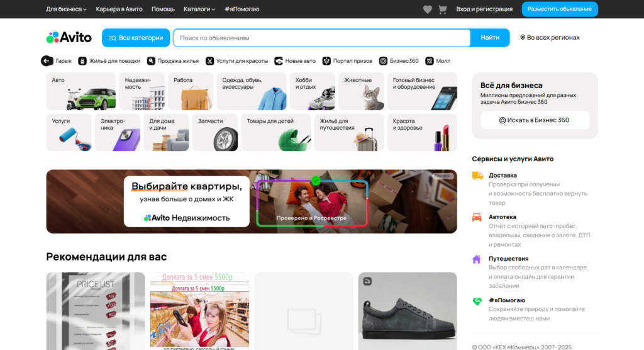Open the Работа category tile
This screenshot has width=644, height=350.
tap(191, 91)
